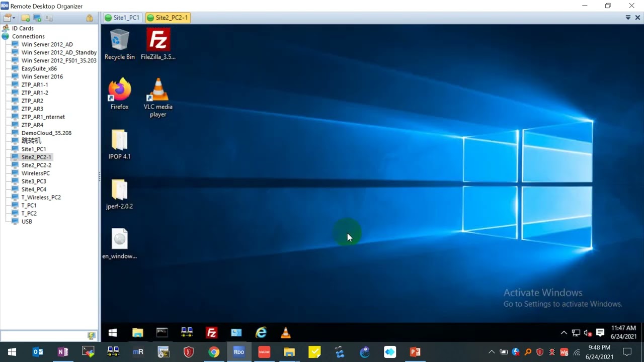Select T_PC2 connection

[x=29, y=214]
